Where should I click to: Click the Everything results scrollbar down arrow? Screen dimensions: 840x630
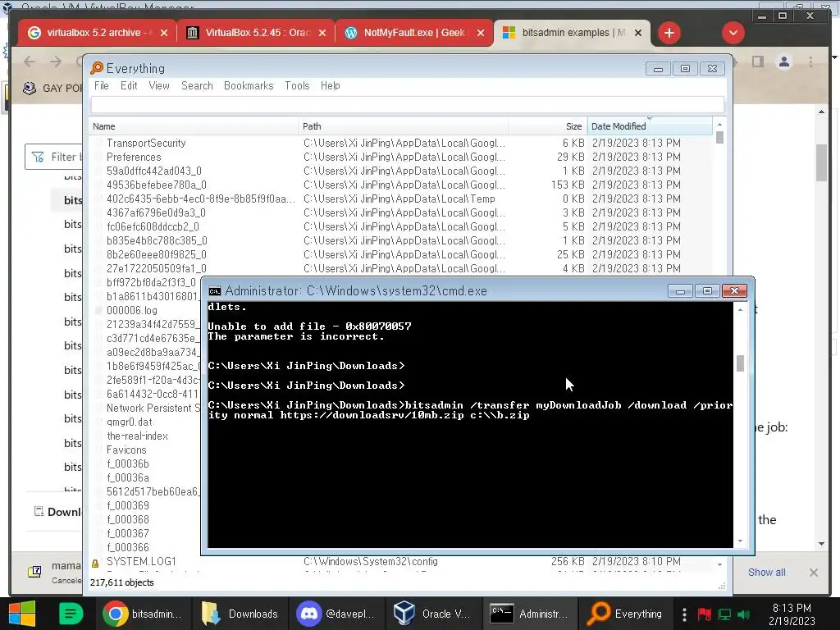[x=719, y=564]
